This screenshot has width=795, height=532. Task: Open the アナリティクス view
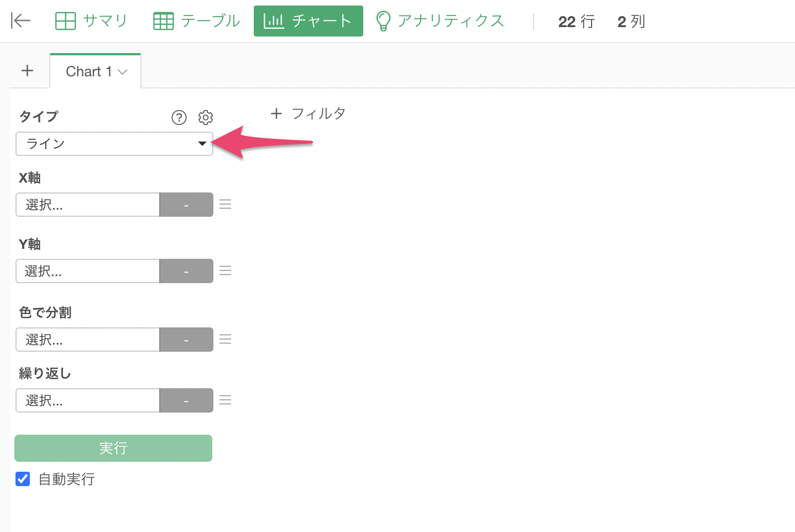[440, 21]
